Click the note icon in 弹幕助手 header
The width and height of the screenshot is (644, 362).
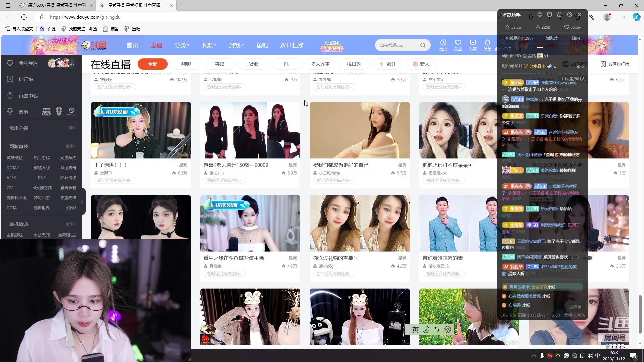point(549,15)
